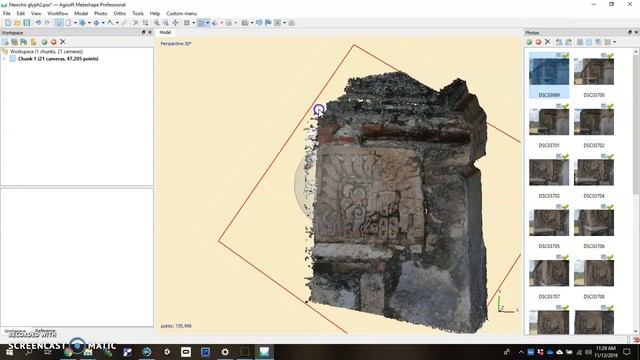Screen dimensions: 640x360
Task: Close the Workspace pane
Action: click(x=150, y=32)
